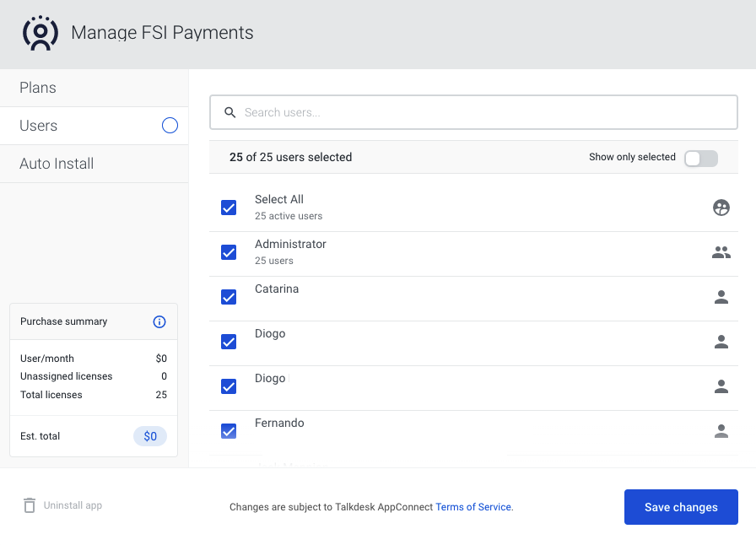Screen dimensions: 756x545
Task: Deselect the Catarina user checkbox
Action: [x=229, y=297]
